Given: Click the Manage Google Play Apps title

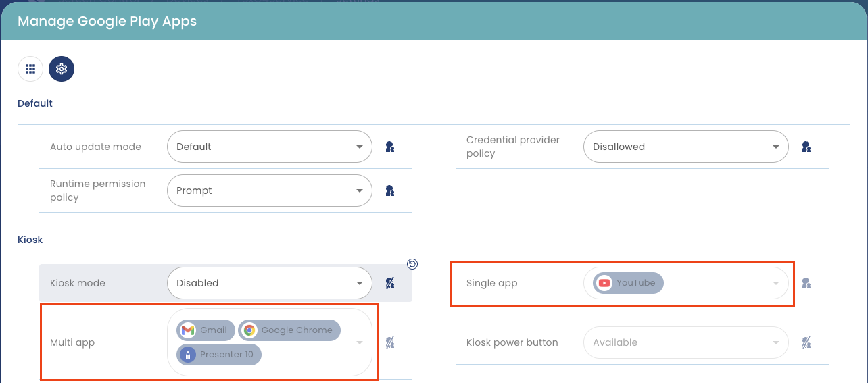Looking at the screenshot, I should click(x=107, y=21).
